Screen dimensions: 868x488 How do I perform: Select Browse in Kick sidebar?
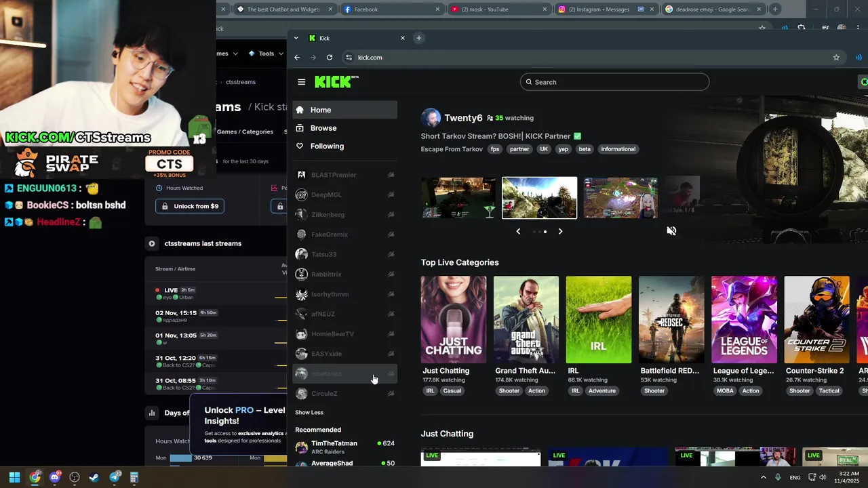point(344,128)
